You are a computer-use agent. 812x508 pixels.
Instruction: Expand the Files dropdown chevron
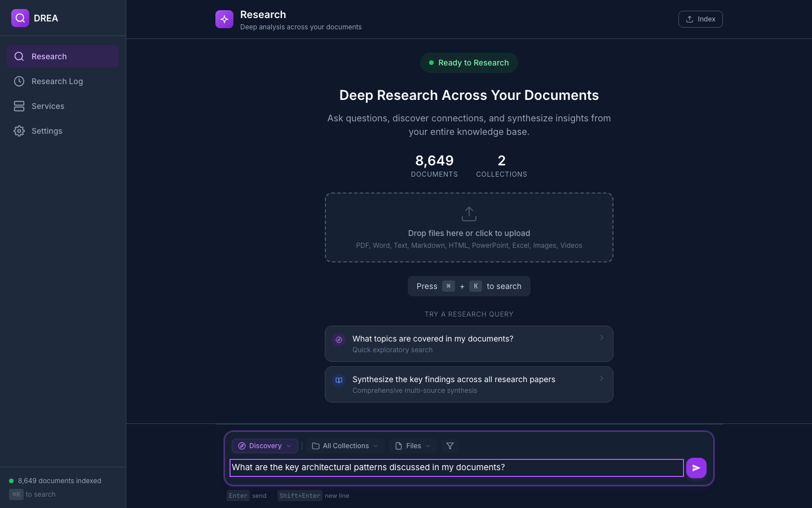coord(428,446)
